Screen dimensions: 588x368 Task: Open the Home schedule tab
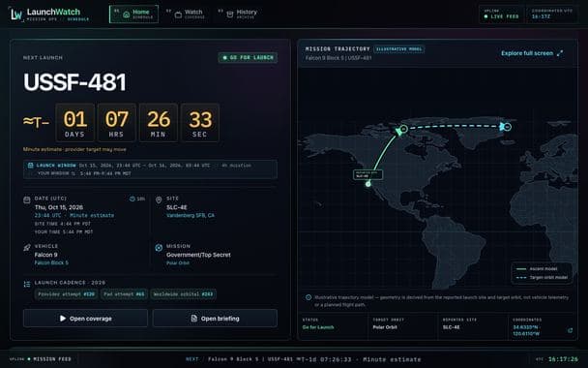133,15
